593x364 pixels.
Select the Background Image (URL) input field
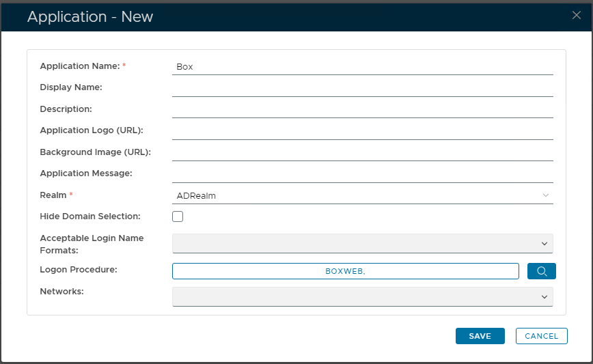pyautogui.click(x=362, y=152)
